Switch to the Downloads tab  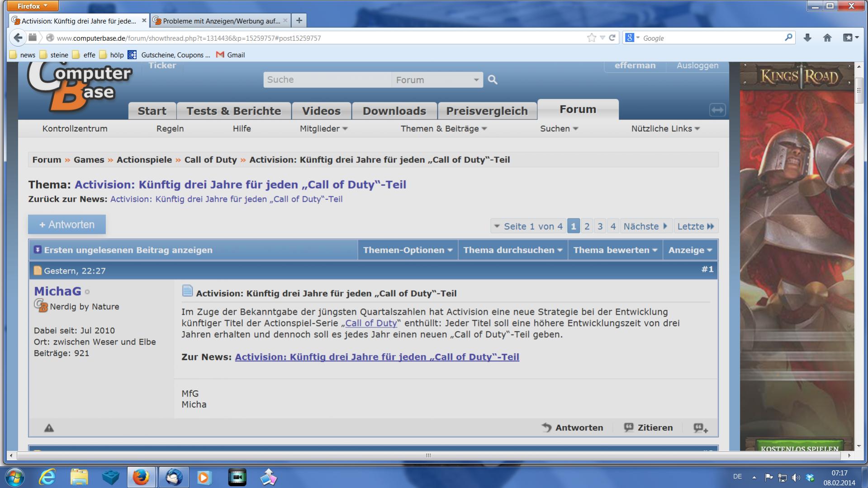394,111
